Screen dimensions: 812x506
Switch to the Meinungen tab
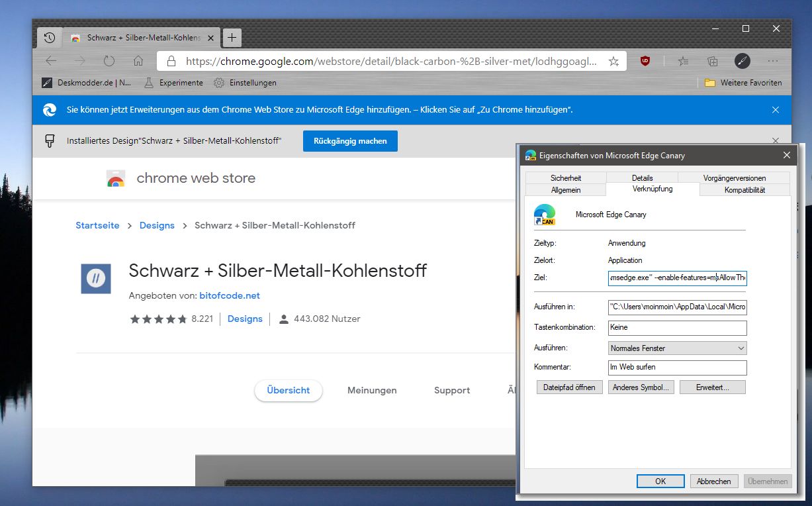click(372, 391)
